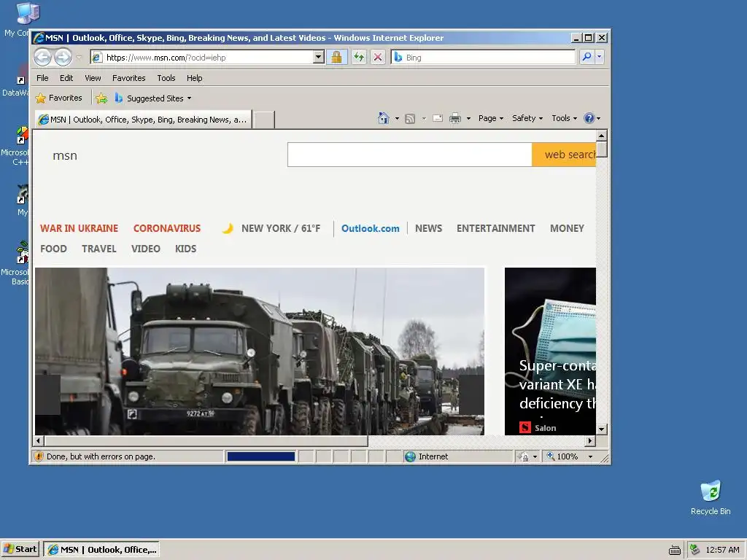Click the browser Back arrow button

point(42,58)
